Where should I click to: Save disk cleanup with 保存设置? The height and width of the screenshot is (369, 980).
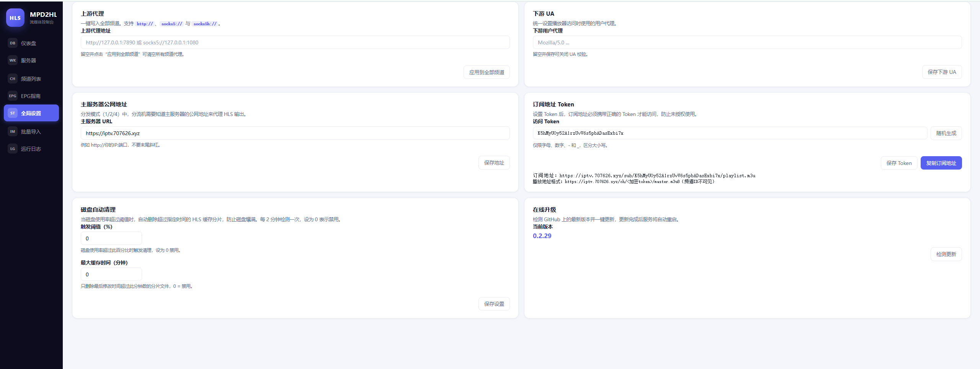pos(494,304)
